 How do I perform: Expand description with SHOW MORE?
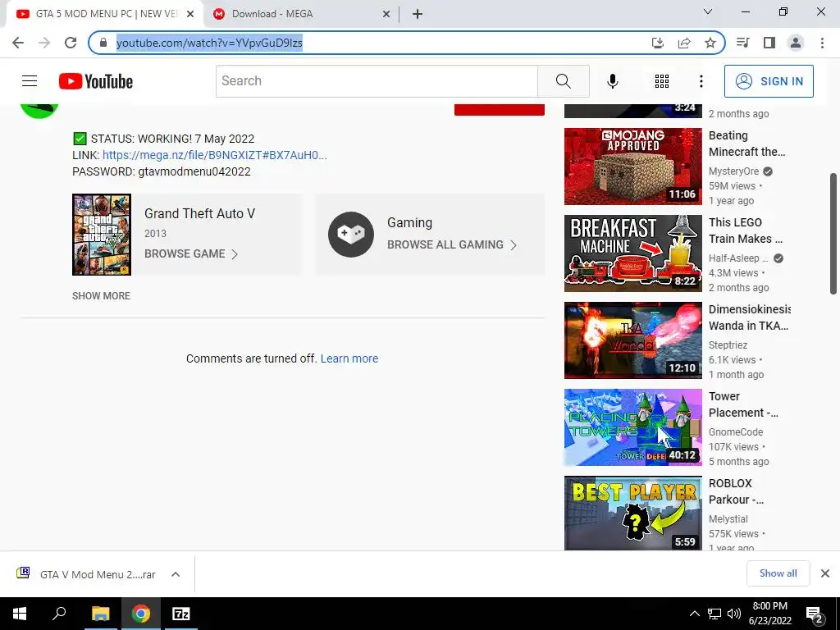pyautogui.click(x=101, y=295)
